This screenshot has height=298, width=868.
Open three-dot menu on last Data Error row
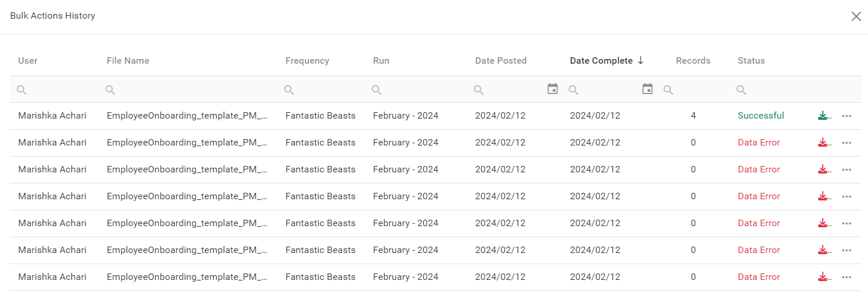pyautogui.click(x=846, y=277)
